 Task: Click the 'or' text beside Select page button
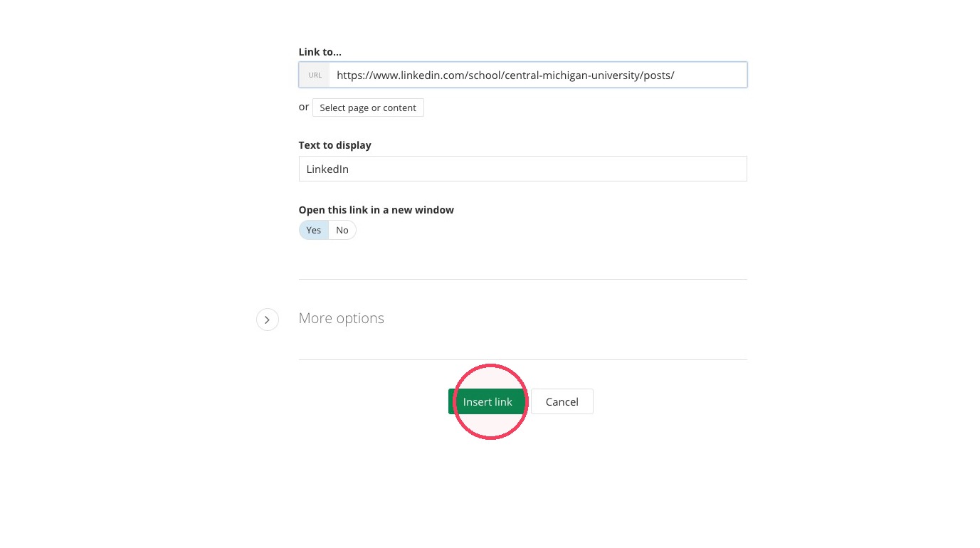304,107
